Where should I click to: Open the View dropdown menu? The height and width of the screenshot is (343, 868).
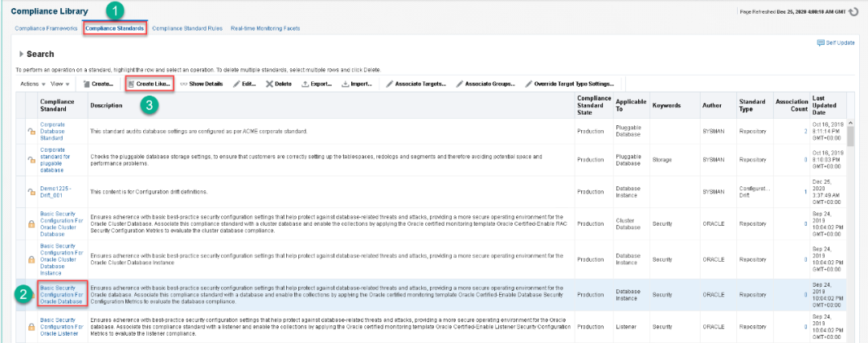60,84
